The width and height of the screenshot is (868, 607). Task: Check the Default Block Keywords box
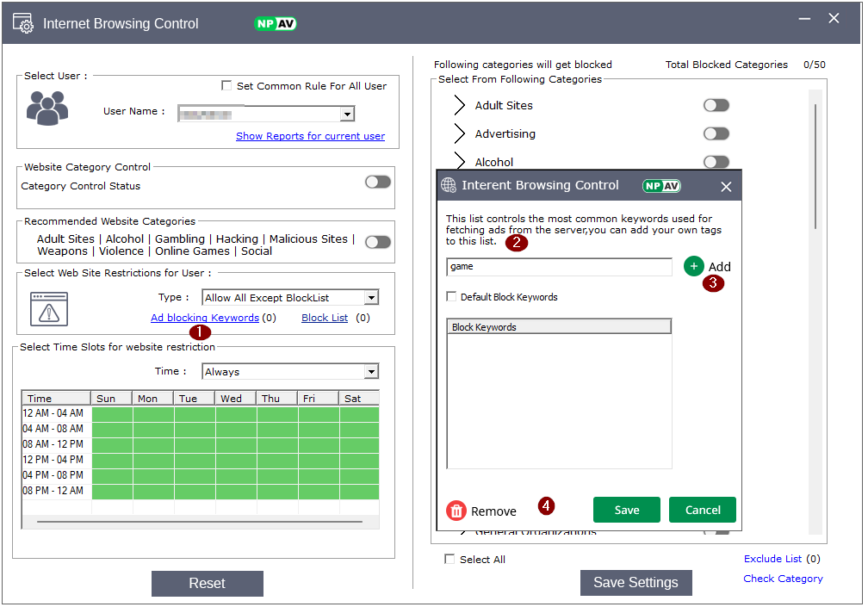point(452,297)
